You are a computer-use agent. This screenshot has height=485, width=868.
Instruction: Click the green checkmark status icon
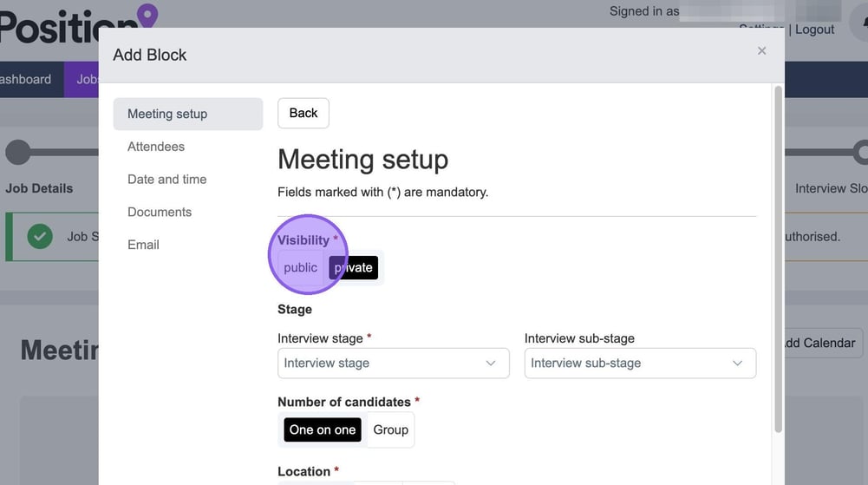[x=40, y=236]
